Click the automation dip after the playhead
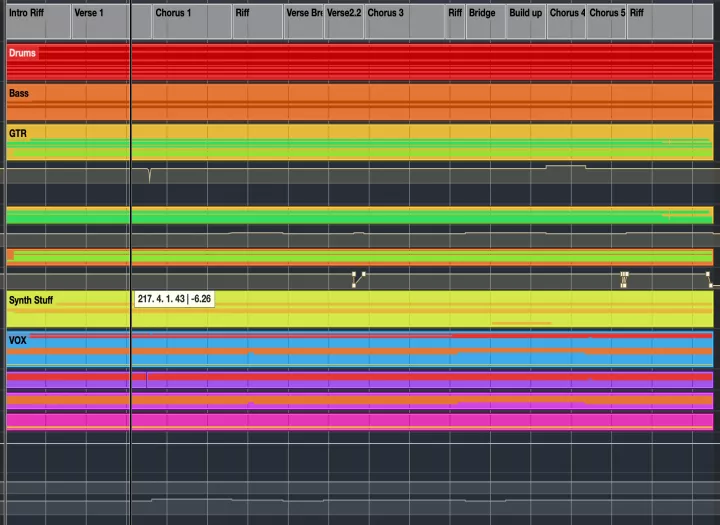Viewport: 720px width, 525px height. point(149,177)
